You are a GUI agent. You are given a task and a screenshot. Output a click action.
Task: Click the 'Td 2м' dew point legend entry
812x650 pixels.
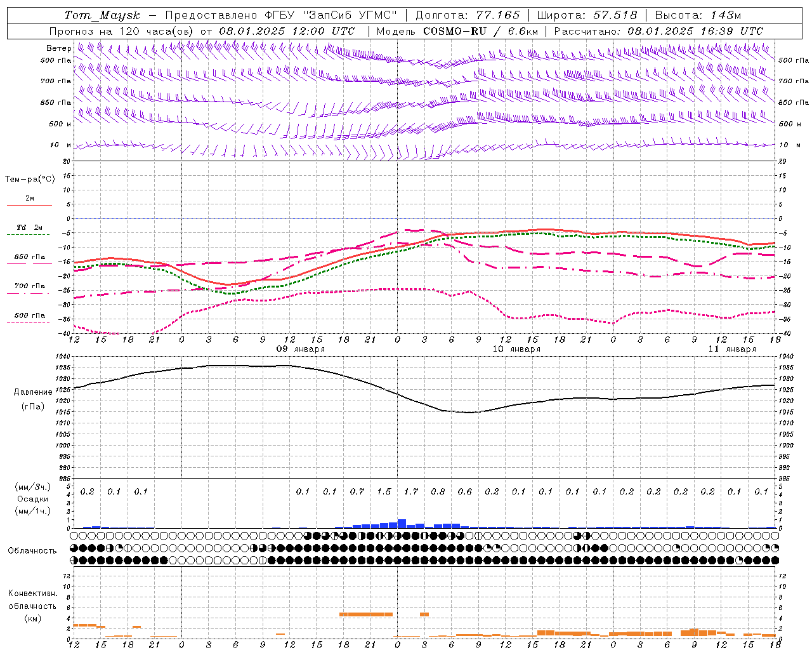pyautogui.click(x=29, y=227)
